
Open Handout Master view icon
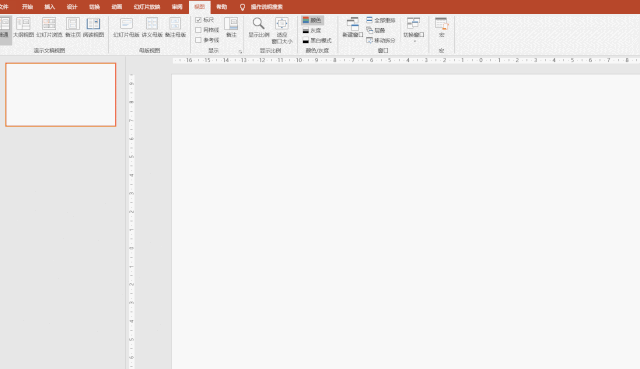(152, 24)
